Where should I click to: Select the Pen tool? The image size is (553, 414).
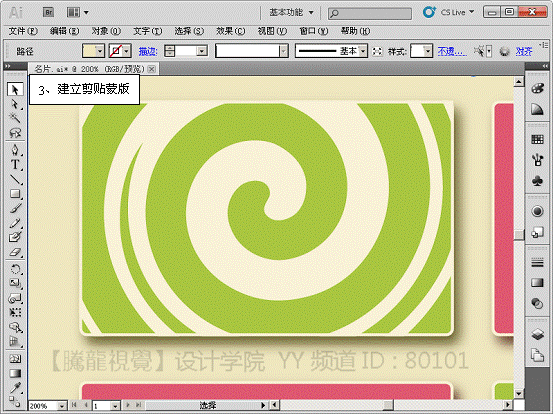click(x=15, y=150)
